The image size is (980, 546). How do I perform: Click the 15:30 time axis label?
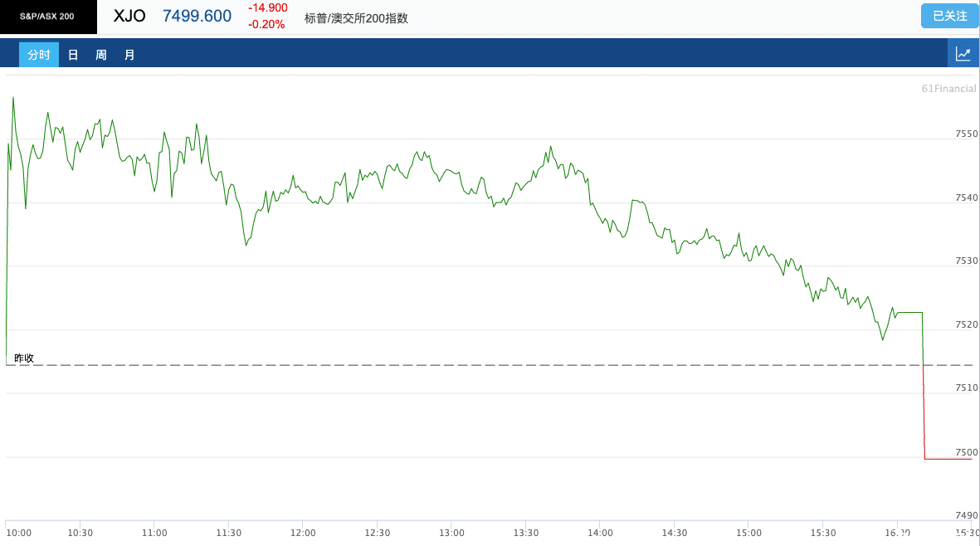coord(823,533)
